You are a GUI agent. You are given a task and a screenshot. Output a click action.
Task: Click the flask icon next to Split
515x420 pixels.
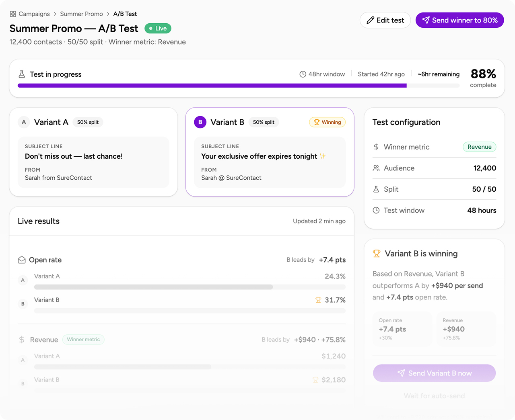pyautogui.click(x=376, y=189)
